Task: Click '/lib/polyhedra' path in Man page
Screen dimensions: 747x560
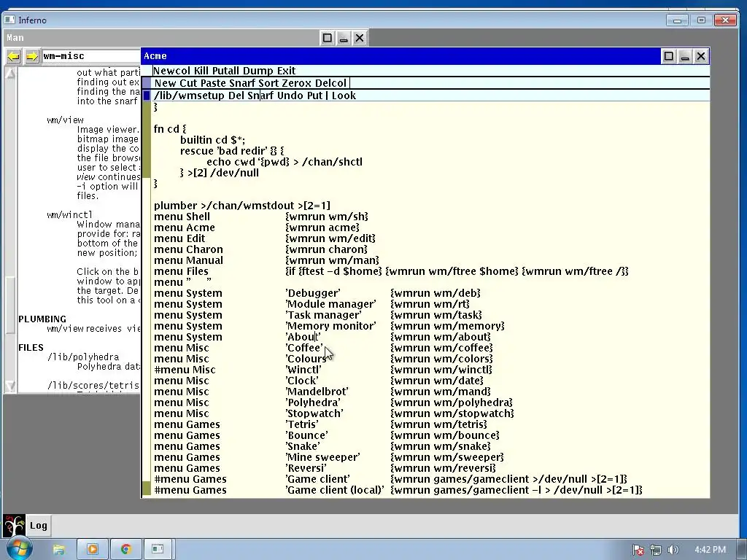Action: pyautogui.click(x=83, y=357)
